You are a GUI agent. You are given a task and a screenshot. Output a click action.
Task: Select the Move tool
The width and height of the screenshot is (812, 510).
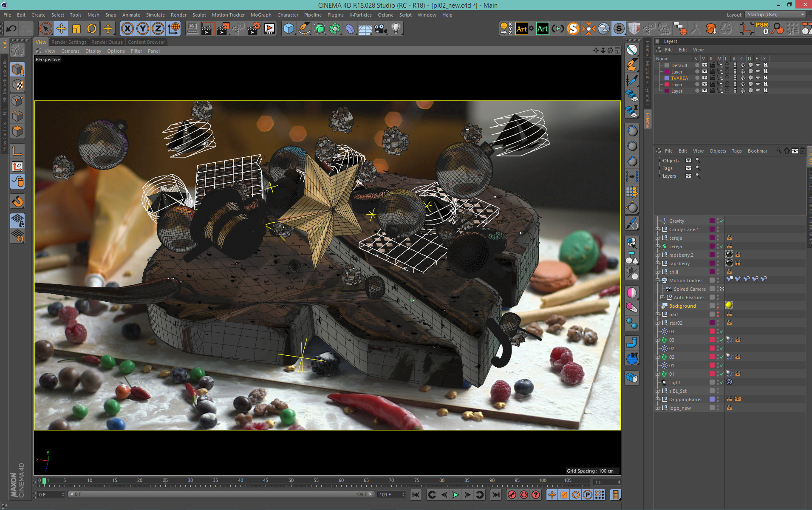coord(61,28)
